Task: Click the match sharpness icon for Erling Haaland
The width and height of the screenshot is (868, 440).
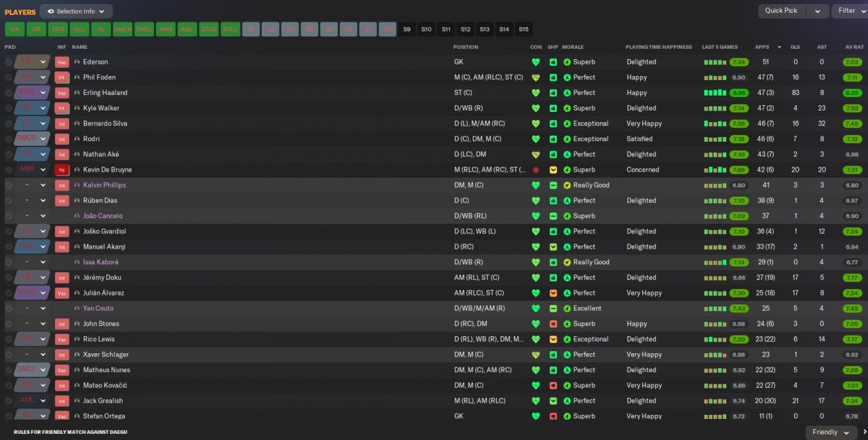Action: 553,93
